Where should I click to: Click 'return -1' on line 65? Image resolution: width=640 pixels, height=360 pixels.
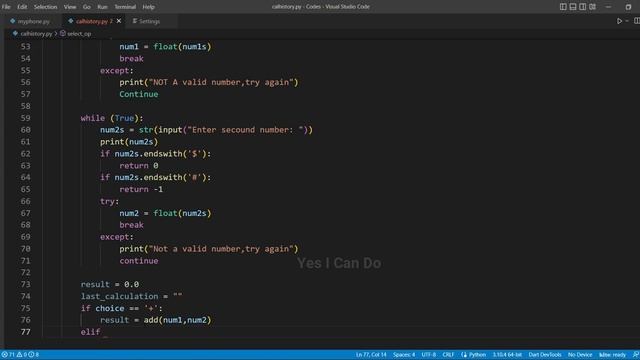coord(141,189)
